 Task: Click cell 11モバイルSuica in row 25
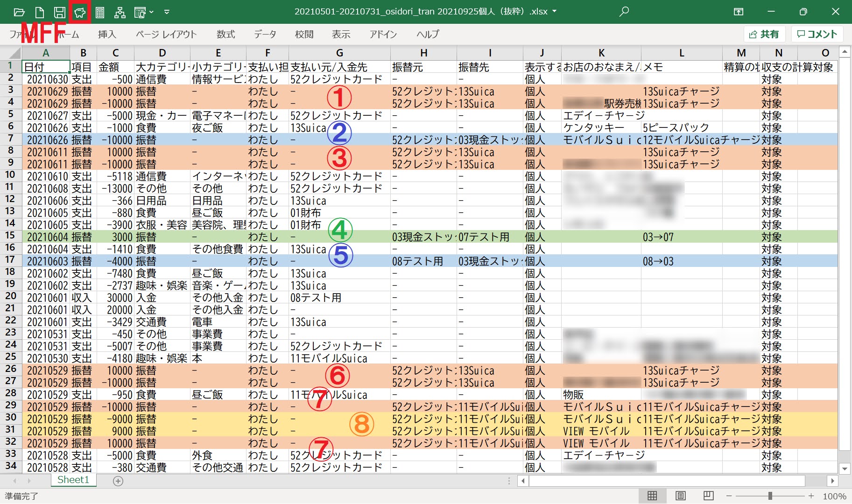tap(339, 358)
